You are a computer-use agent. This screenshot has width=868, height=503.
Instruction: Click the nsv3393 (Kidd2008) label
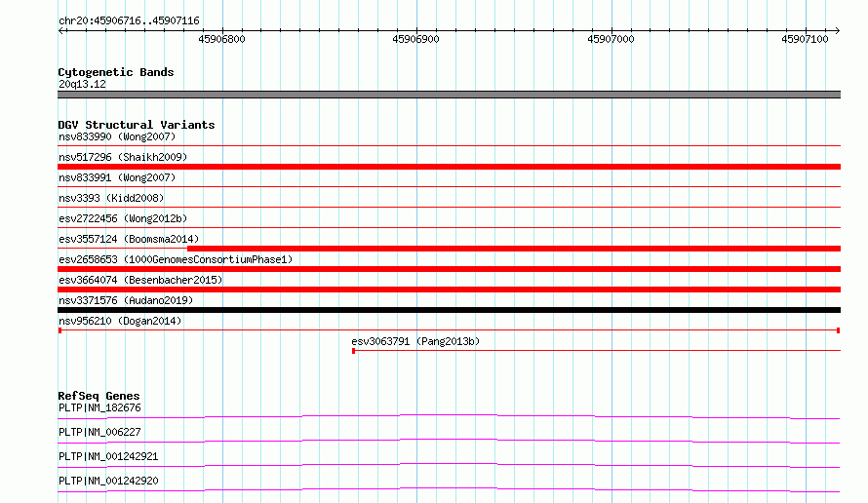(111, 198)
